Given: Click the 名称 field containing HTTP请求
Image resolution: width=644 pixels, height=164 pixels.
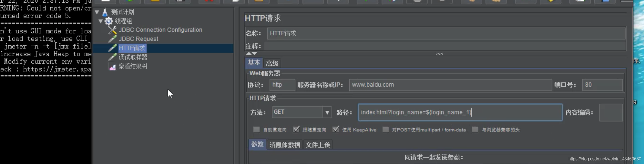Looking at the screenshot, I should click(x=446, y=33).
